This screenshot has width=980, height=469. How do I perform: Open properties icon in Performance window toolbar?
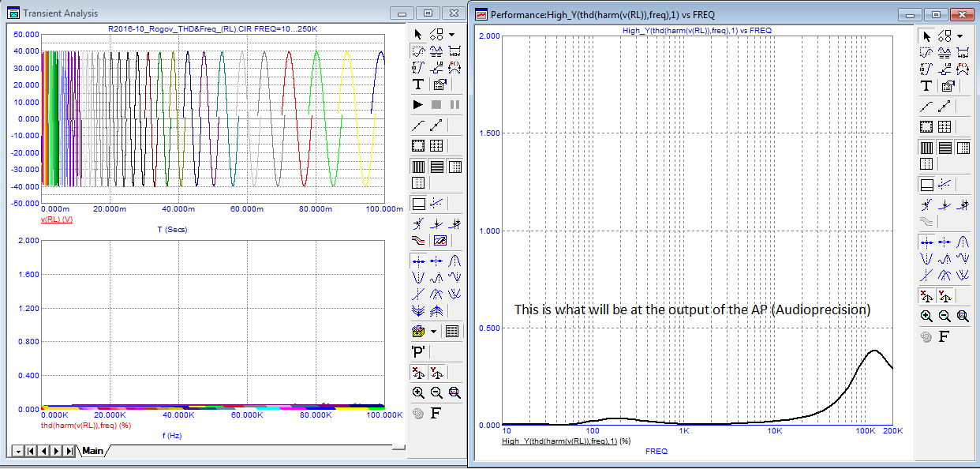coord(948,85)
